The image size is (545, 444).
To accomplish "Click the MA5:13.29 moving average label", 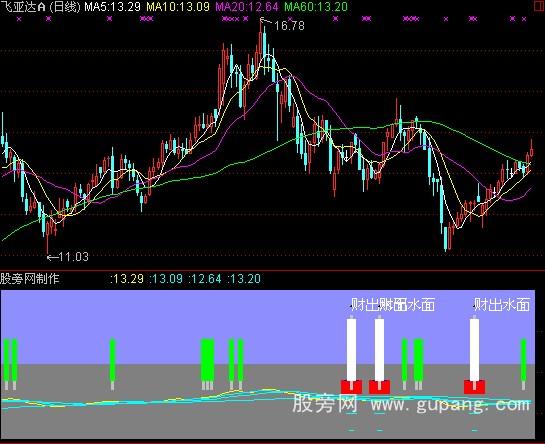I will pos(113,7).
